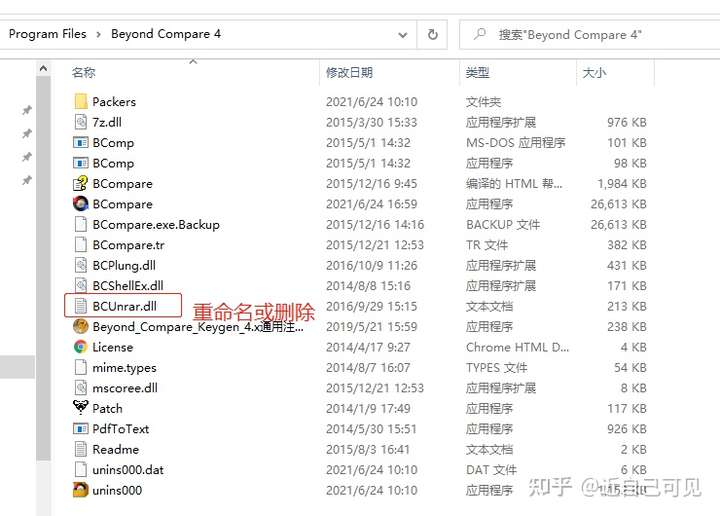This screenshot has height=516, width=720.
Task: Refresh the Beyond Compare 4 folder view
Action: pyautogui.click(x=433, y=34)
